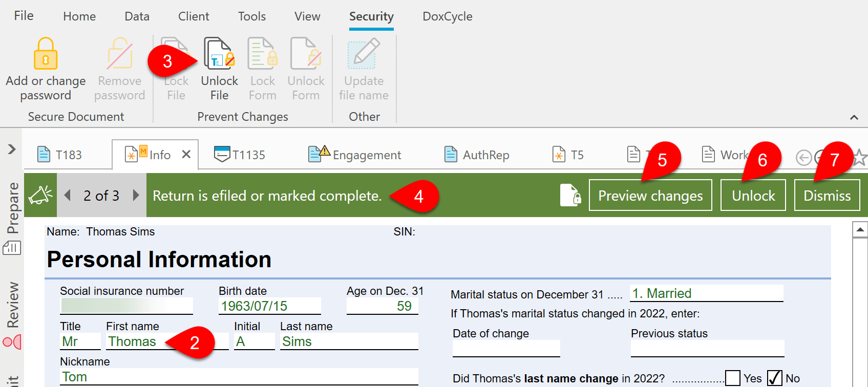
Task: Click the back navigation circle arrow
Action: (x=803, y=158)
